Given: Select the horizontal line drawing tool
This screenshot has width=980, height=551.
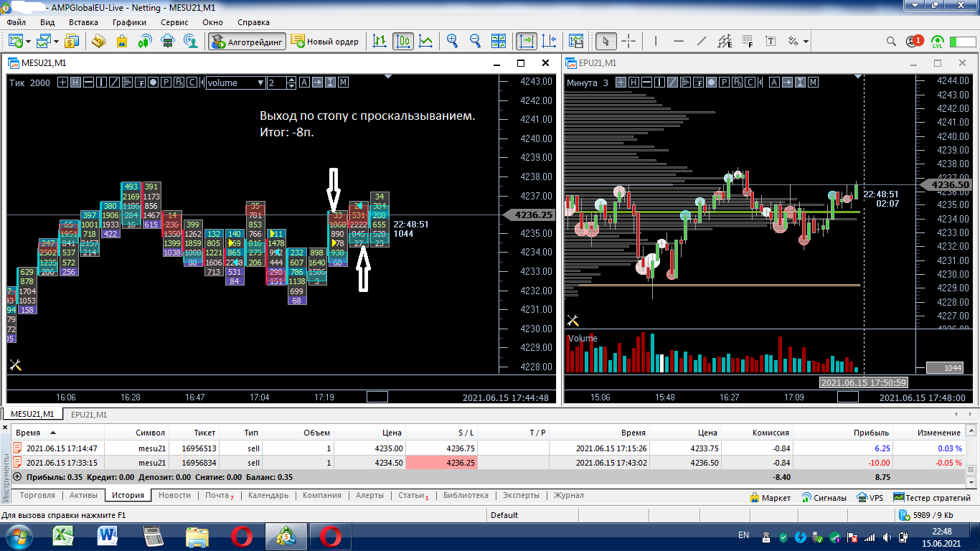Looking at the screenshot, I should 679,41.
